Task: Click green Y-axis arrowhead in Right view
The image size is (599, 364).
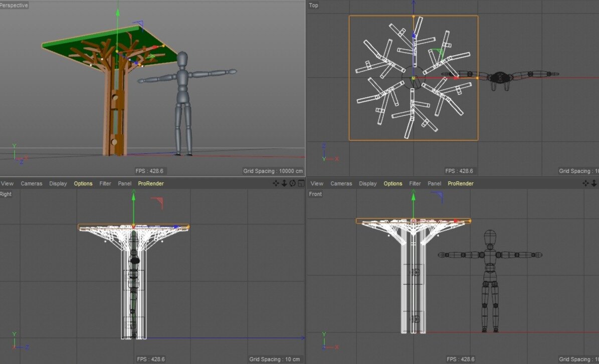Action: point(133,196)
